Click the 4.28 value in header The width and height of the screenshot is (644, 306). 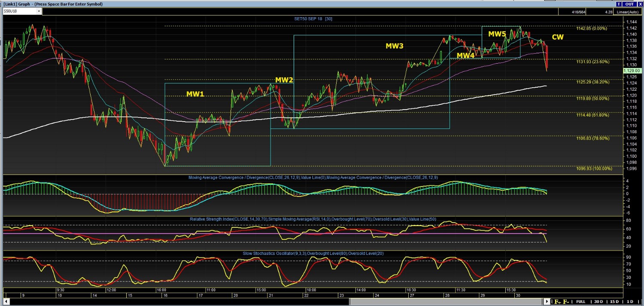coord(608,12)
